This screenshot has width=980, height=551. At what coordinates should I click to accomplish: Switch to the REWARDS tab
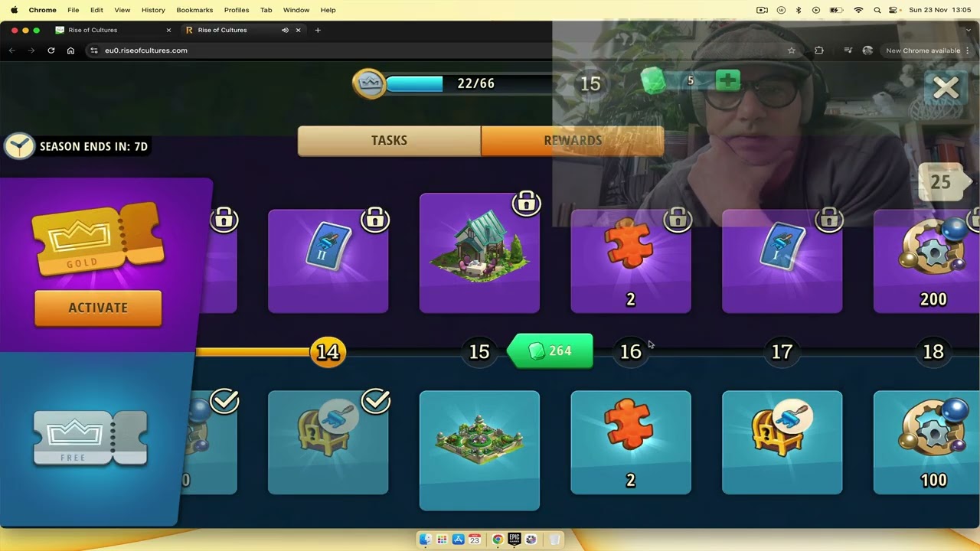[573, 141]
